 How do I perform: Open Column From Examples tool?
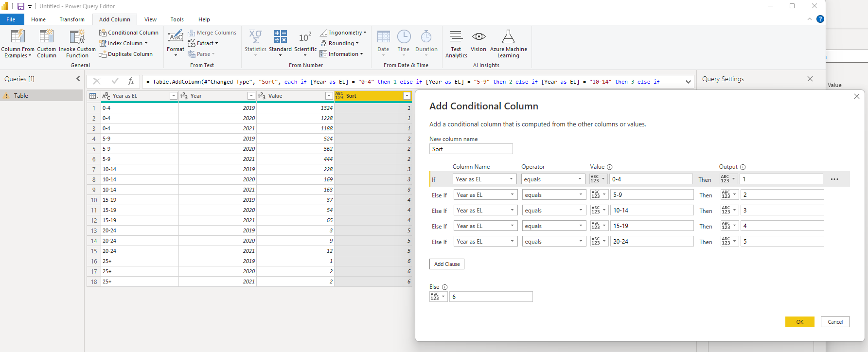(18, 43)
